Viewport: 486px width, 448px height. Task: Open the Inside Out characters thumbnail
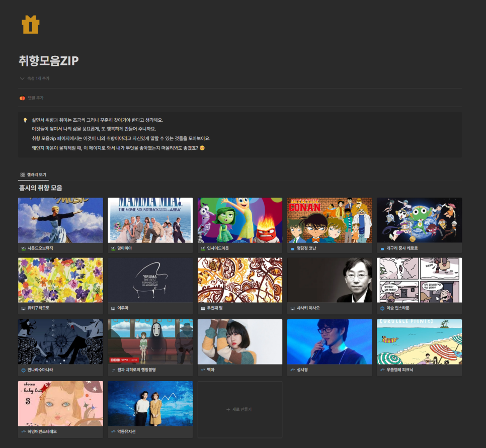(240, 220)
